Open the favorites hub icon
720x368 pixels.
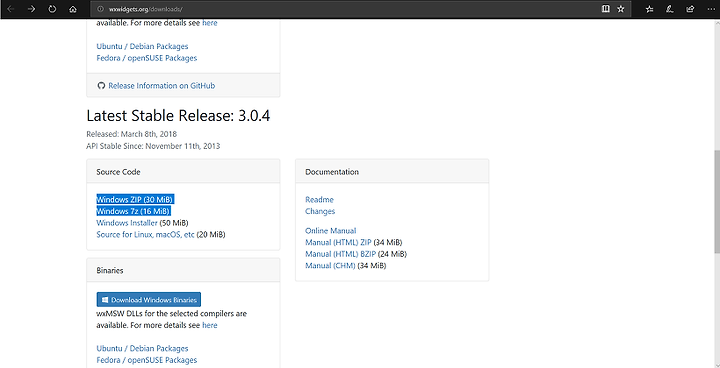649,9
